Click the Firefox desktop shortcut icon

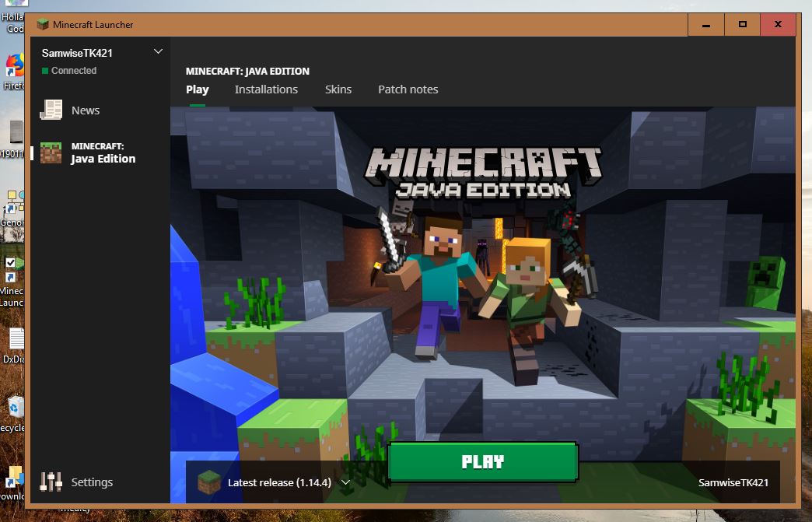(x=15, y=65)
